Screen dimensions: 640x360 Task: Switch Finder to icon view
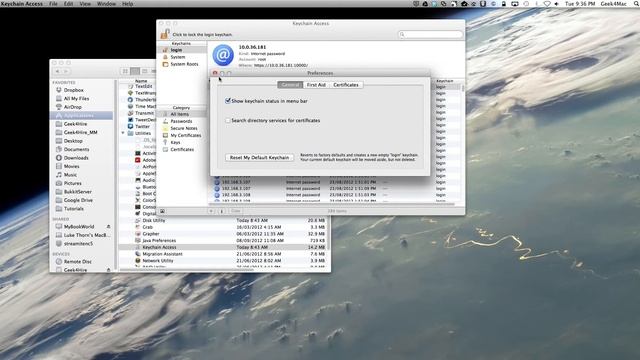coord(125,71)
